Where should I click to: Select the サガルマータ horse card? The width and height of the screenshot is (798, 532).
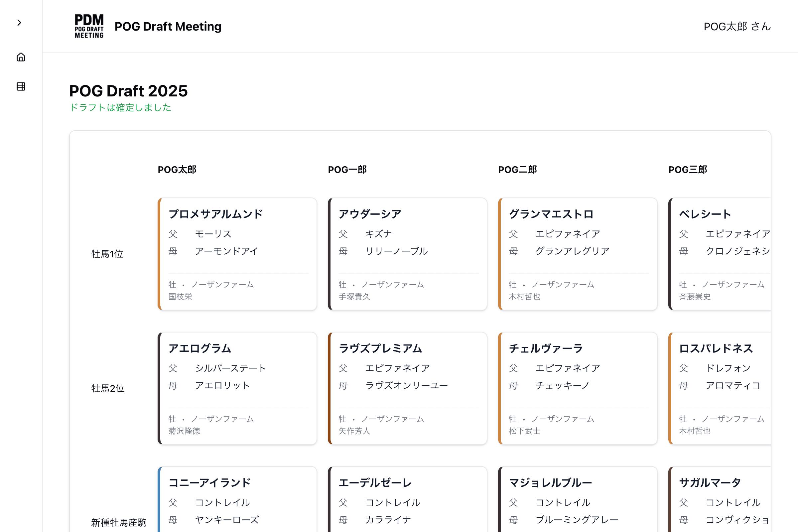pos(719,499)
